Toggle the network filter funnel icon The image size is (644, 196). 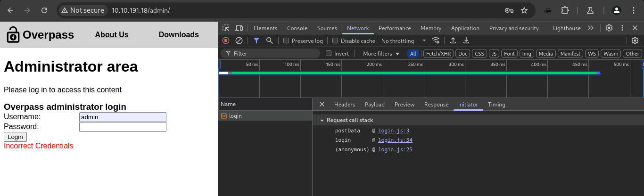click(x=256, y=41)
